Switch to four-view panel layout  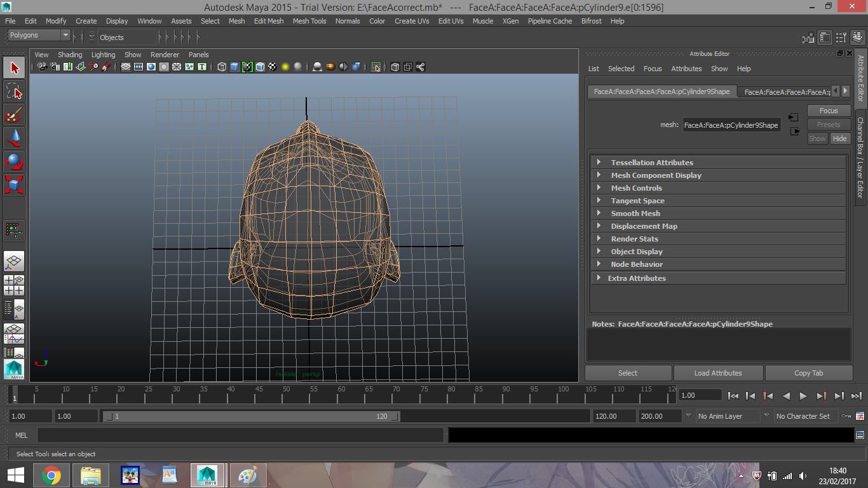(14, 285)
